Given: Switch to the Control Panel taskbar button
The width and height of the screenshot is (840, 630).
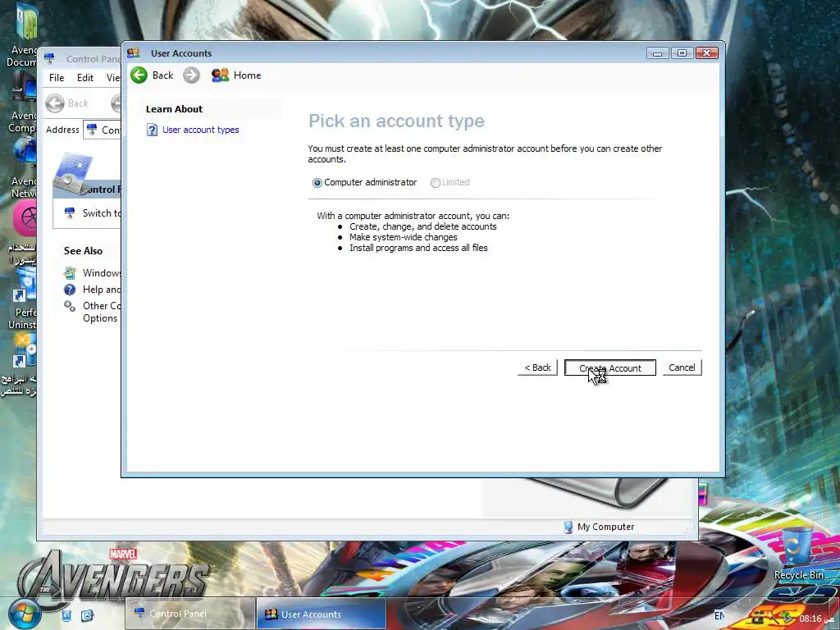Looking at the screenshot, I should [x=190, y=614].
